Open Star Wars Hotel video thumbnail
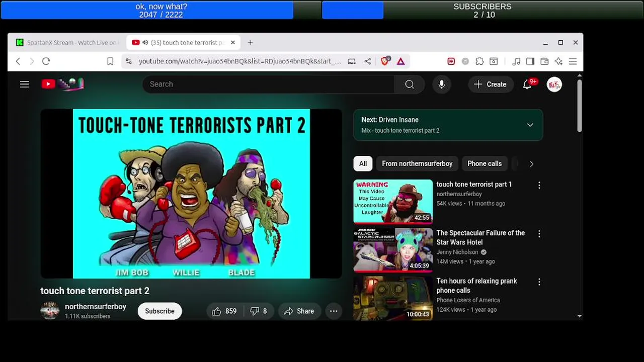 coord(393,250)
